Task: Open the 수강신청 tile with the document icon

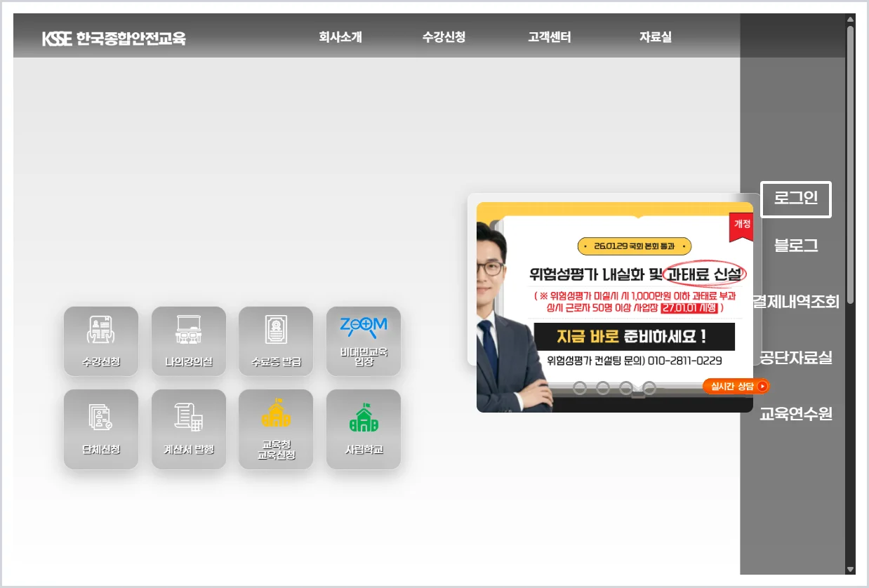Action: coord(101,341)
